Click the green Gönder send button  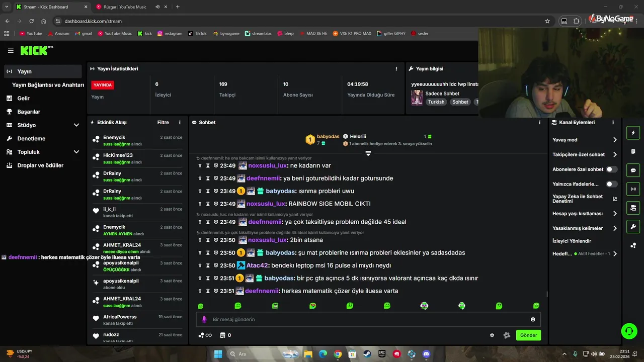[528, 335]
